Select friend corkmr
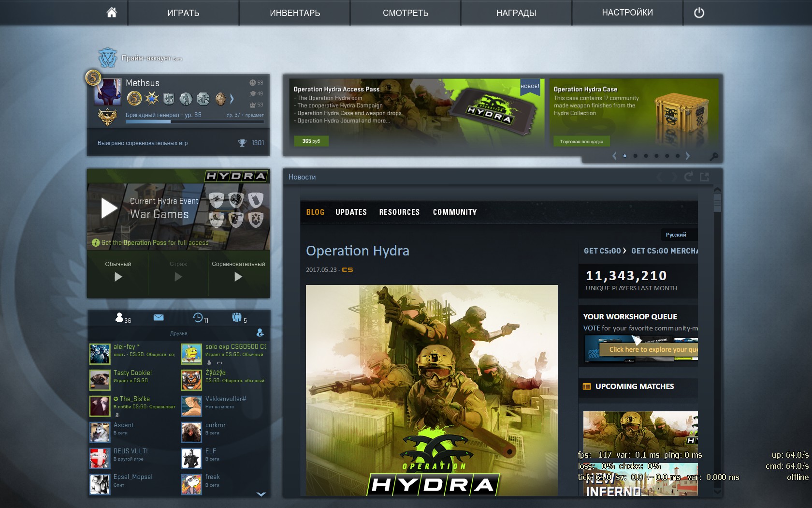Screen dimensions: 812x508 coord(224,432)
